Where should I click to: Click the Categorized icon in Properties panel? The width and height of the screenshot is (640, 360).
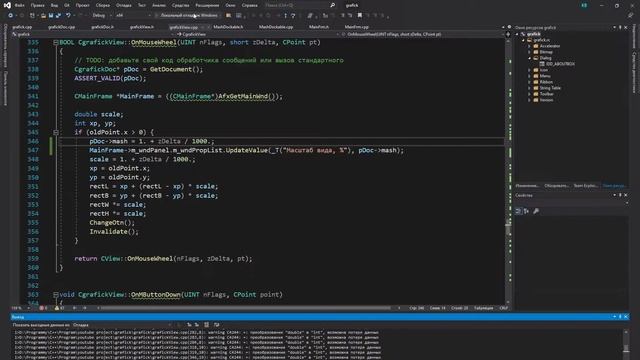point(518,211)
